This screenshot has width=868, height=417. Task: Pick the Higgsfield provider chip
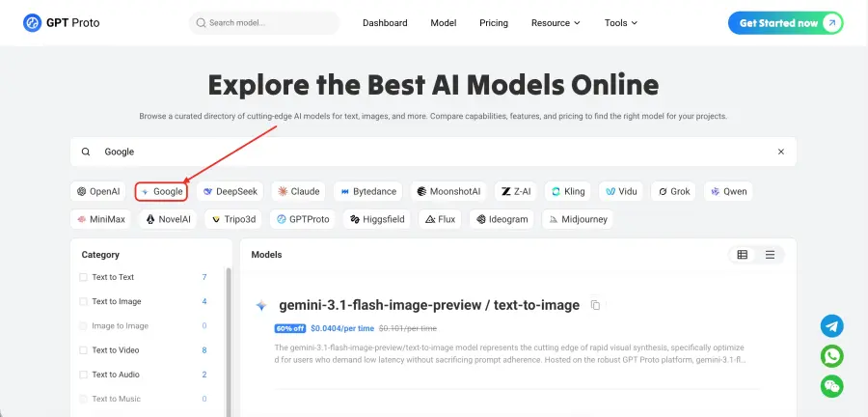(x=377, y=219)
